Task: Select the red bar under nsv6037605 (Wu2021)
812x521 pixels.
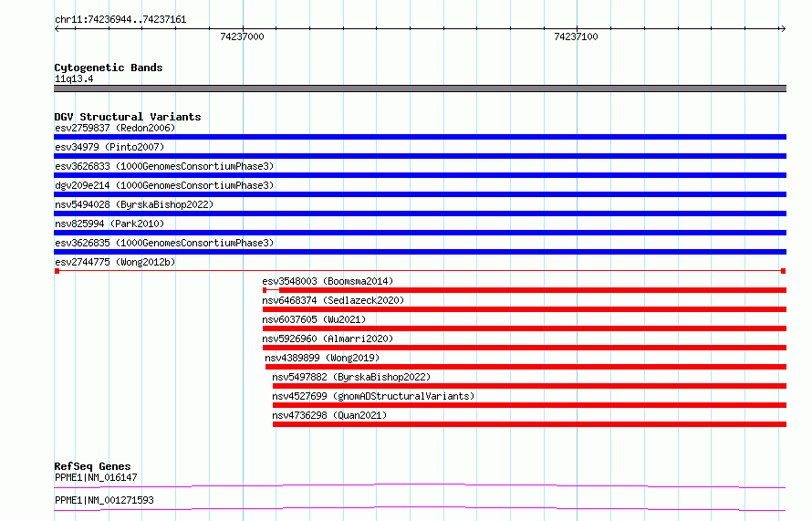Action: pyautogui.click(x=525, y=328)
